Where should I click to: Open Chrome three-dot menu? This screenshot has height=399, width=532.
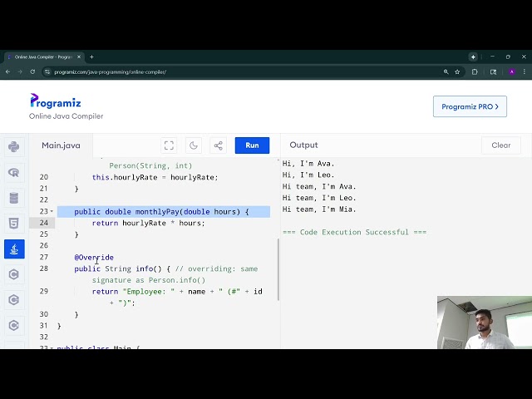tap(525, 72)
